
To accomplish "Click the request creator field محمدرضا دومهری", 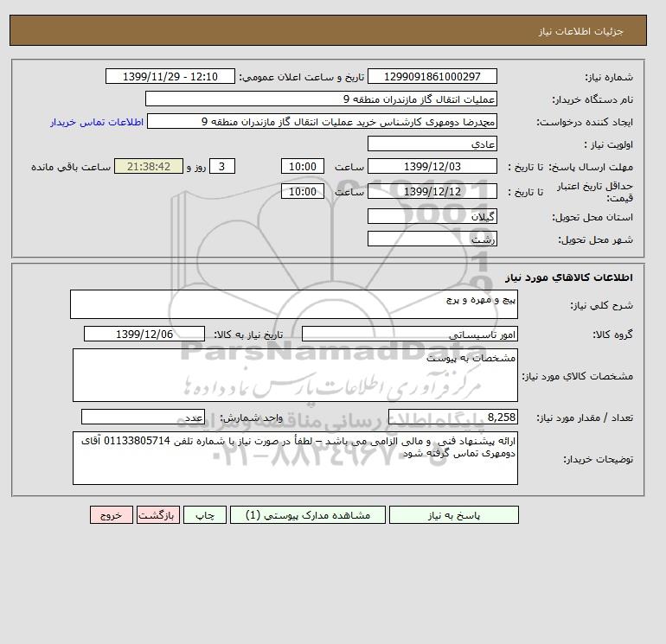I will point(322,121).
